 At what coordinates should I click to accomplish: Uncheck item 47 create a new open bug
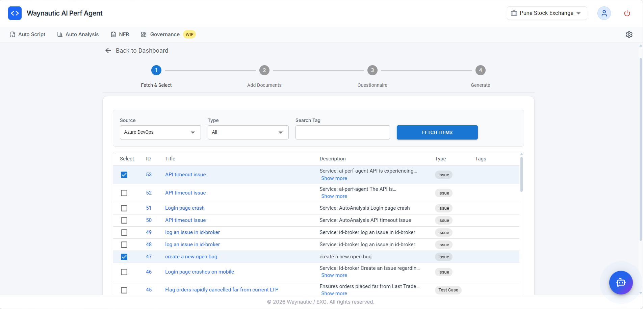(124, 257)
